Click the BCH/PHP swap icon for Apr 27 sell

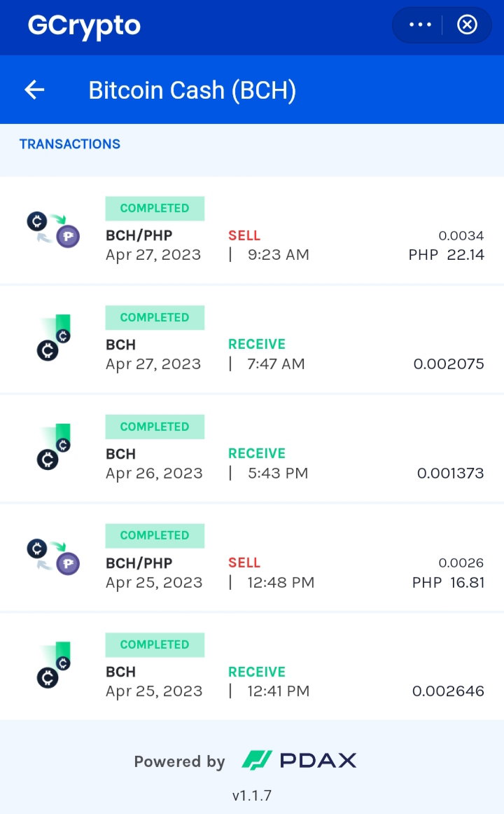tap(53, 230)
